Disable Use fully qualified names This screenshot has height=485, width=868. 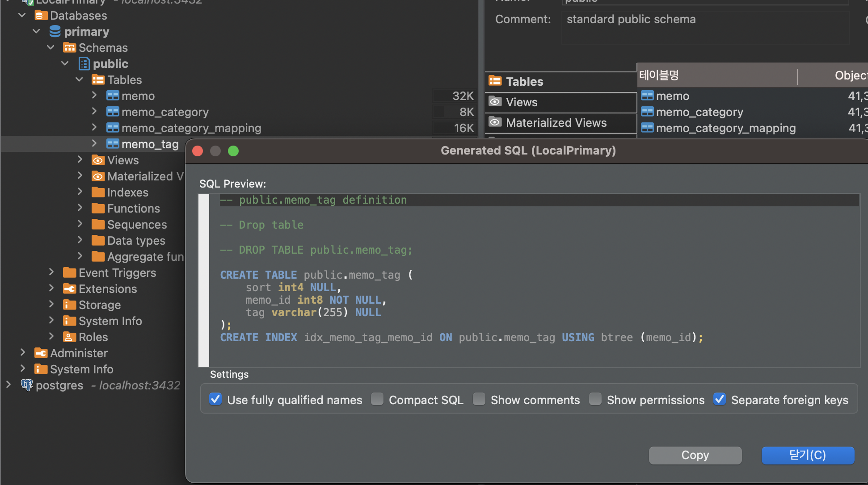pyautogui.click(x=215, y=399)
